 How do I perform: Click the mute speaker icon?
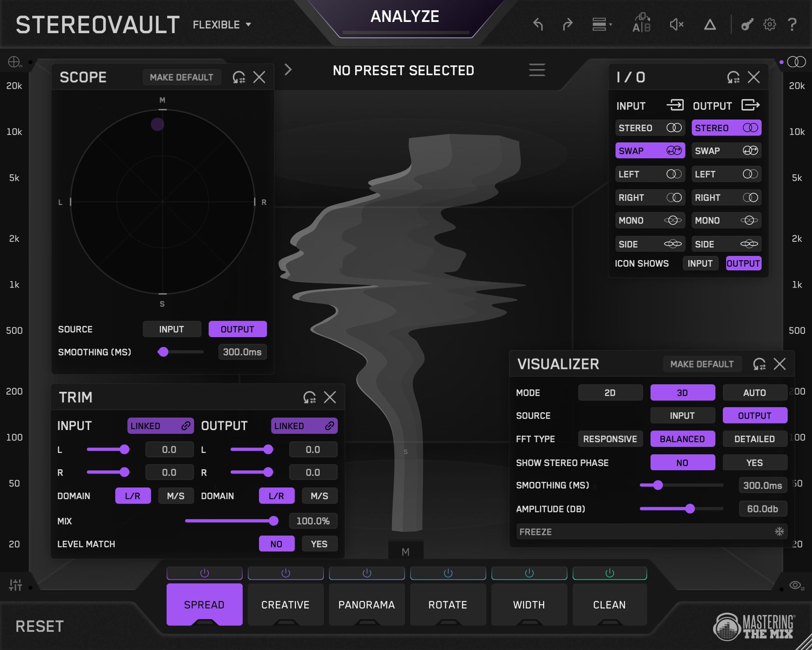point(676,24)
